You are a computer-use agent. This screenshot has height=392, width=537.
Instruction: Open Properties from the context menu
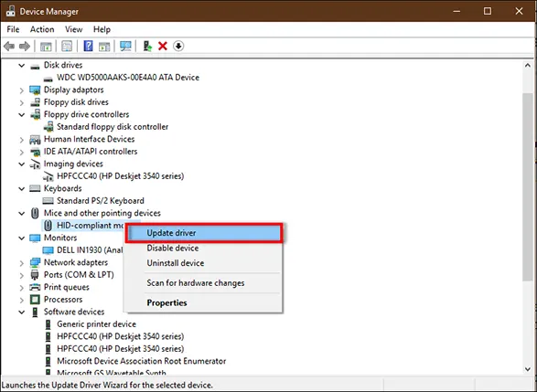(204, 303)
